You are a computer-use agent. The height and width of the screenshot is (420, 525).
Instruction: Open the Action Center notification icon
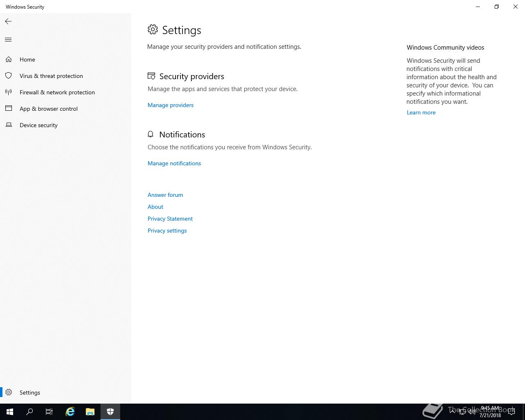pyautogui.click(x=511, y=412)
